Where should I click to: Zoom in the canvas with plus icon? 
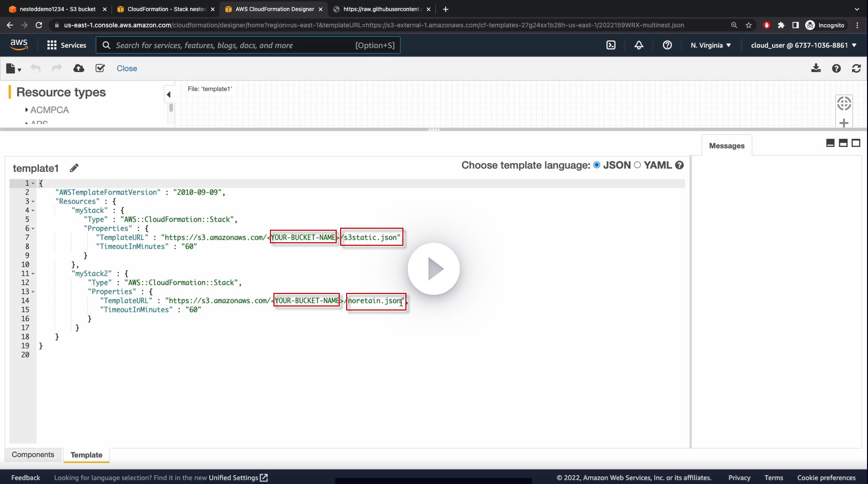[x=844, y=123]
